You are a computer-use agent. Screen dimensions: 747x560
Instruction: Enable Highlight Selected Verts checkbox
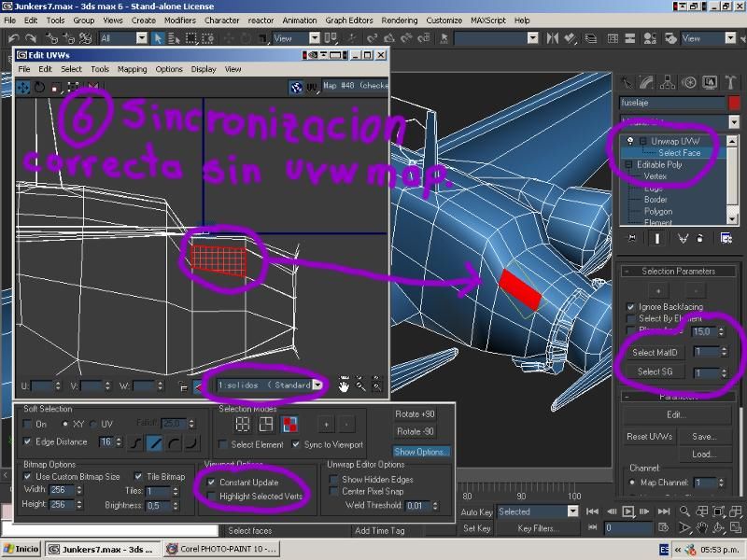click(211, 497)
